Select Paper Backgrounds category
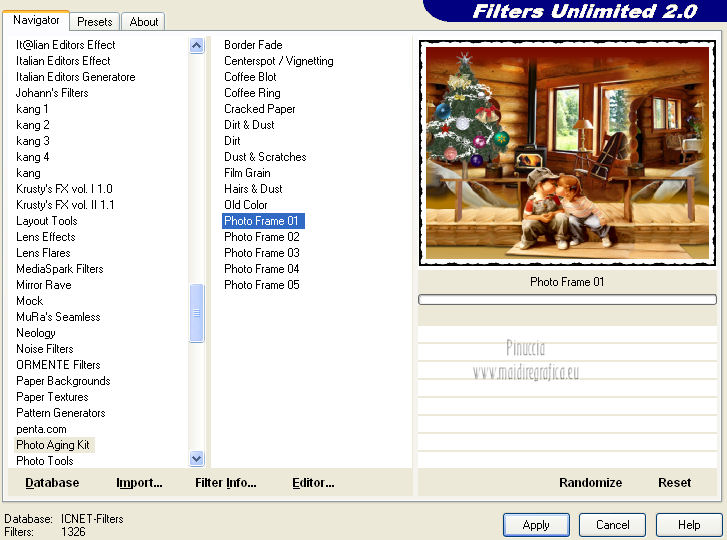This screenshot has width=727, height=540. click(63, 381)
